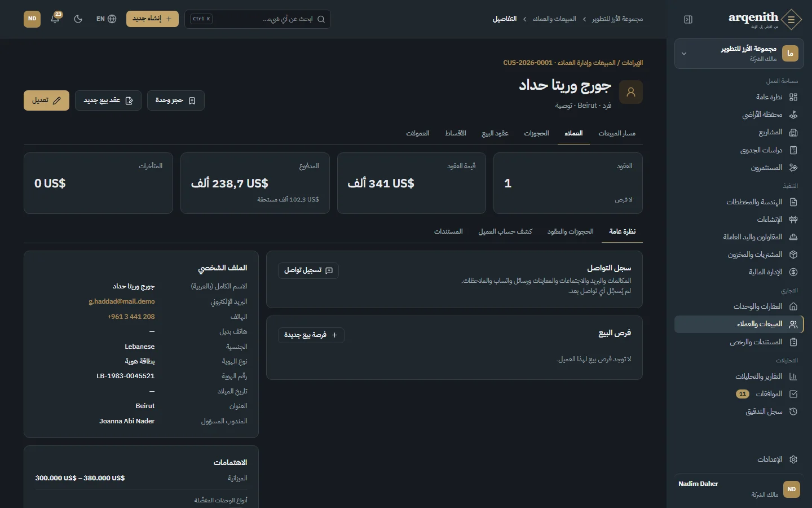
Task: Open notifications bell with 23 badge
Action: click(55, 19)
